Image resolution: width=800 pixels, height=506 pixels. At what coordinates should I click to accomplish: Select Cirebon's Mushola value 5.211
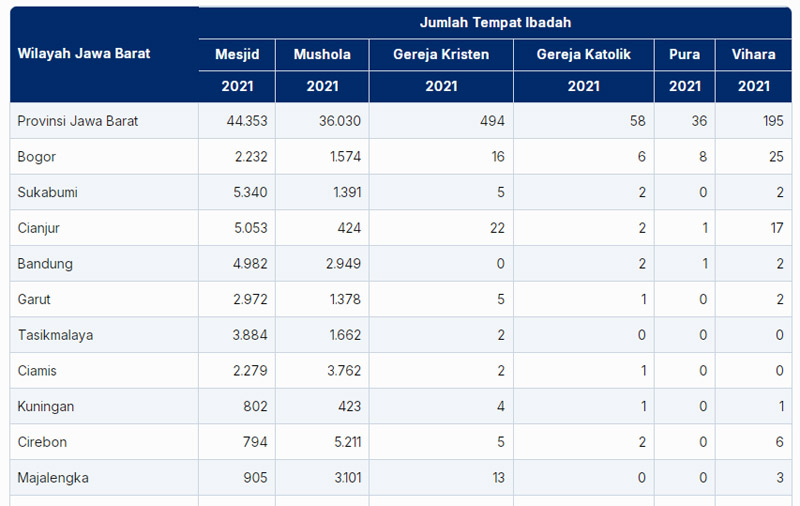(344, 442)
